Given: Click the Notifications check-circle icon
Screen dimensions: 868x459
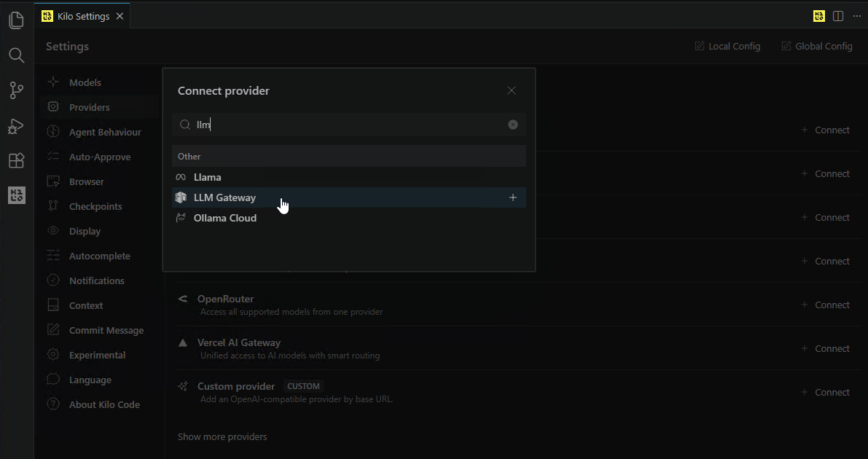Looking at the screenshot, I should tap(53, 280).
